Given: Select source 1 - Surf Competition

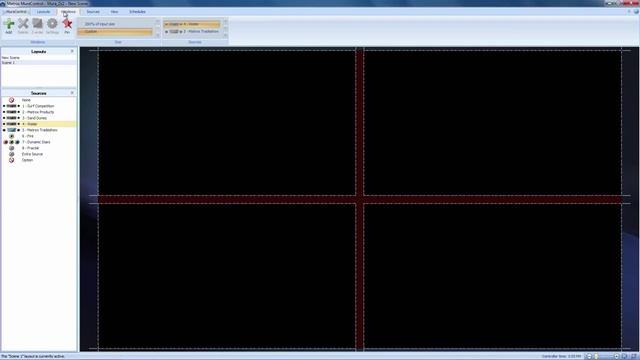Looking at the screenshot, I should click(x=39, y=106).
